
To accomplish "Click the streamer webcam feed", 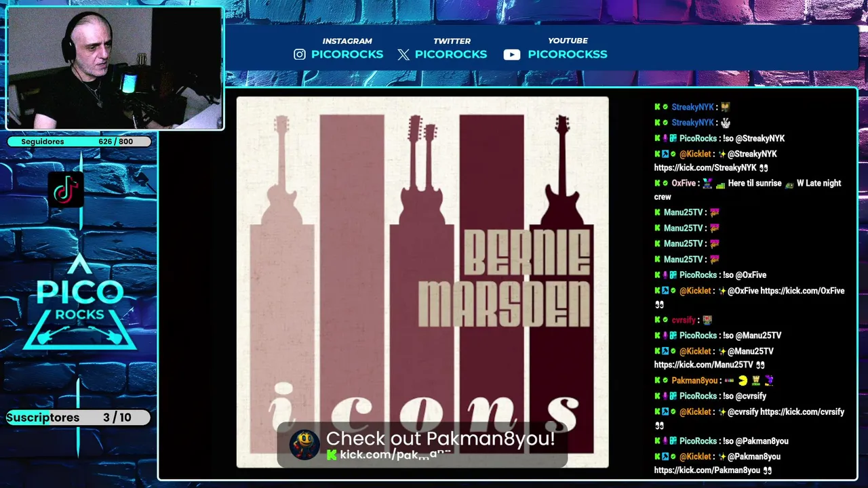I will 115,68.
